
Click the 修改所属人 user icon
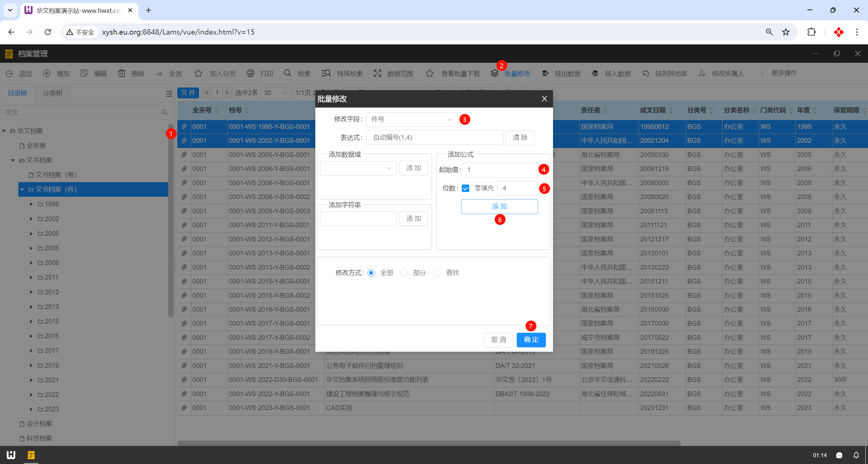pyautogui.click(x=702, y=73)
